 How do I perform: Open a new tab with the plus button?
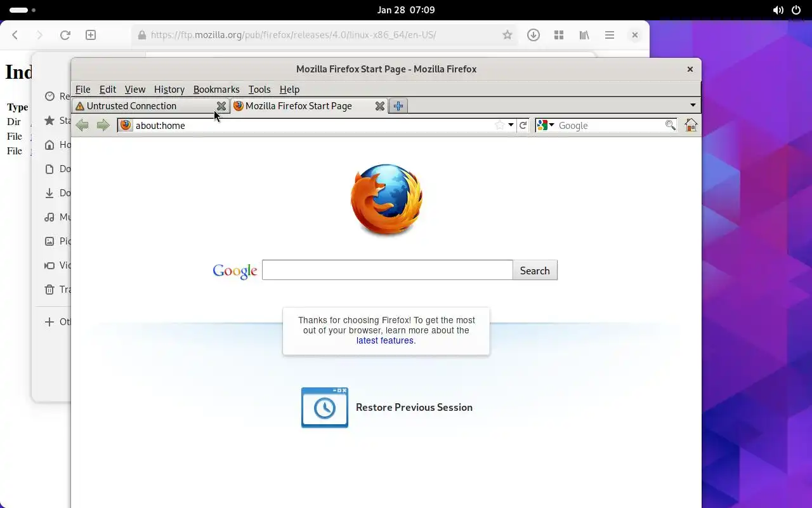pos(398,106)
